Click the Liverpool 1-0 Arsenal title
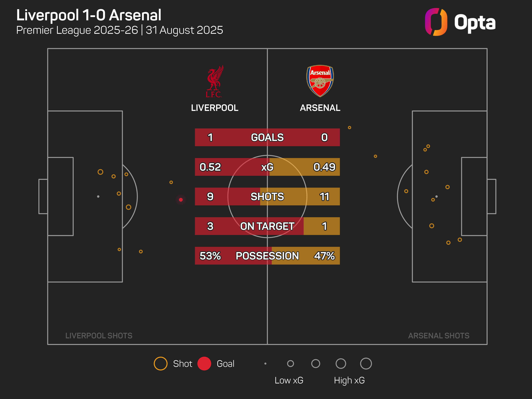 89,15
